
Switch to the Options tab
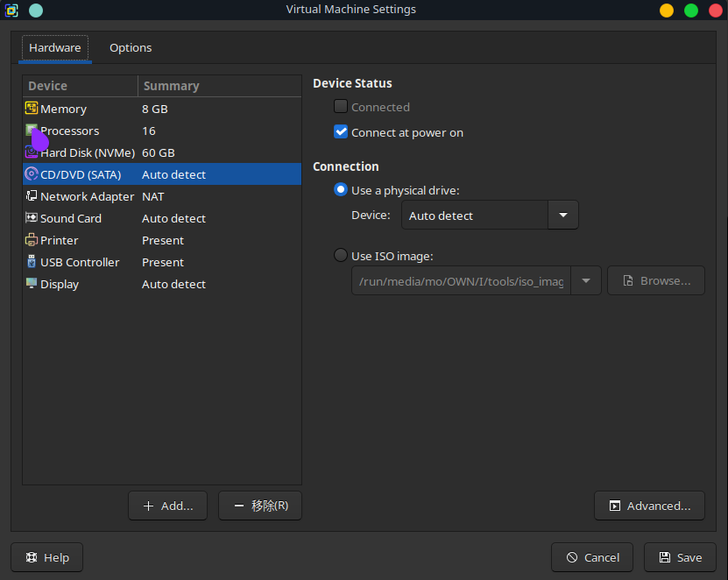click(130, 47)
